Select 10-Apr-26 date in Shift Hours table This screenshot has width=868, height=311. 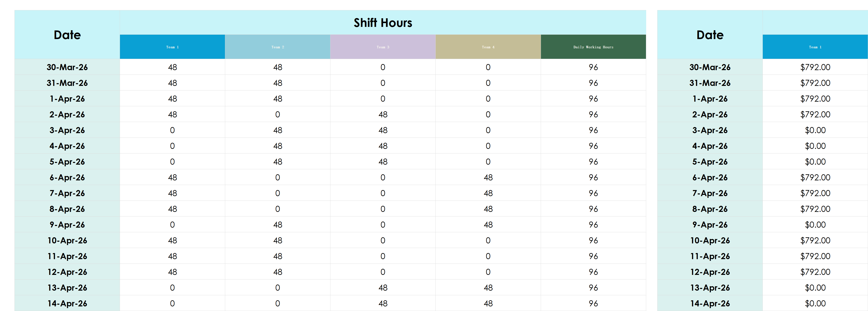67,241
